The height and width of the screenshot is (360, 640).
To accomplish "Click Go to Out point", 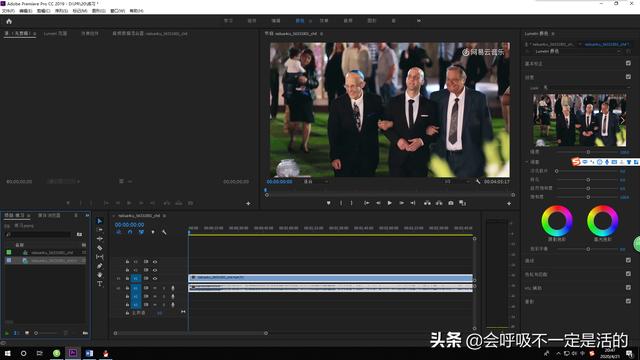I will click(413, 203).
